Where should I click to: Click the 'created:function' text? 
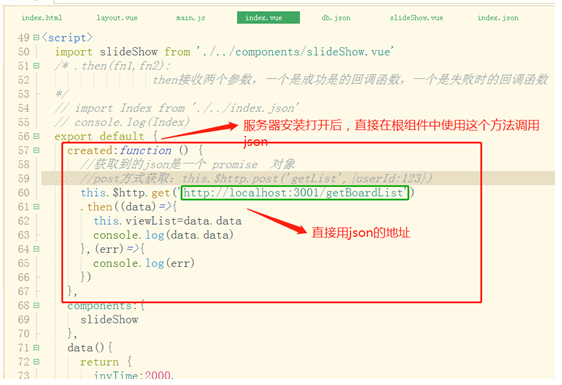click(x=119, y=151)
